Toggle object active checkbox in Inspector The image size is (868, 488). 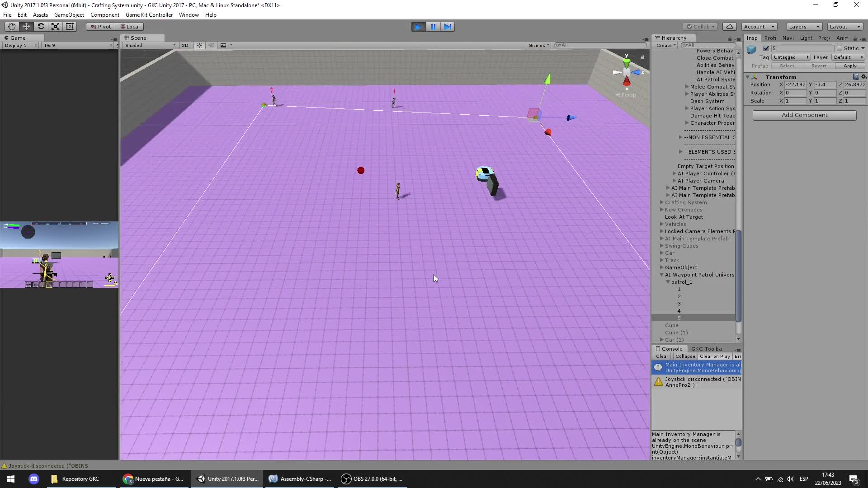click(x=766, y=48)
